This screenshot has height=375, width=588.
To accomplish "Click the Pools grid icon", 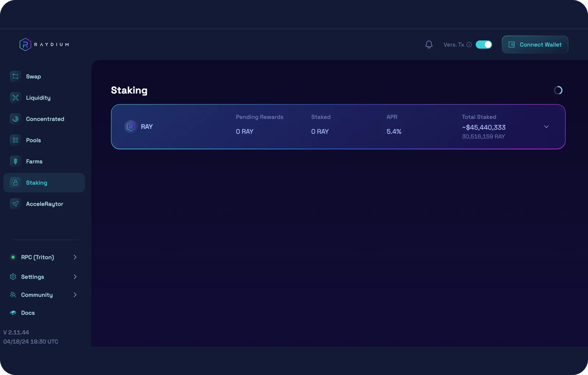I will click(x=15, y=140).
